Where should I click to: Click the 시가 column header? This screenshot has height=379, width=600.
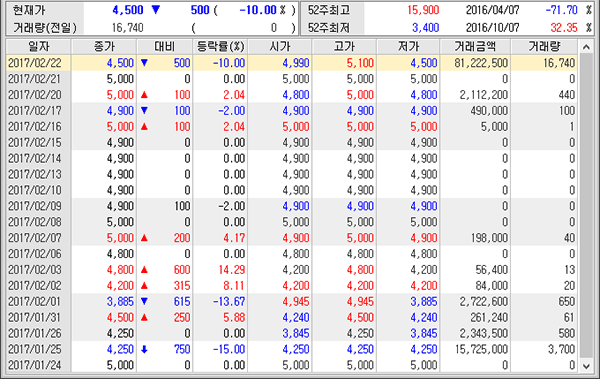point(280,47)
